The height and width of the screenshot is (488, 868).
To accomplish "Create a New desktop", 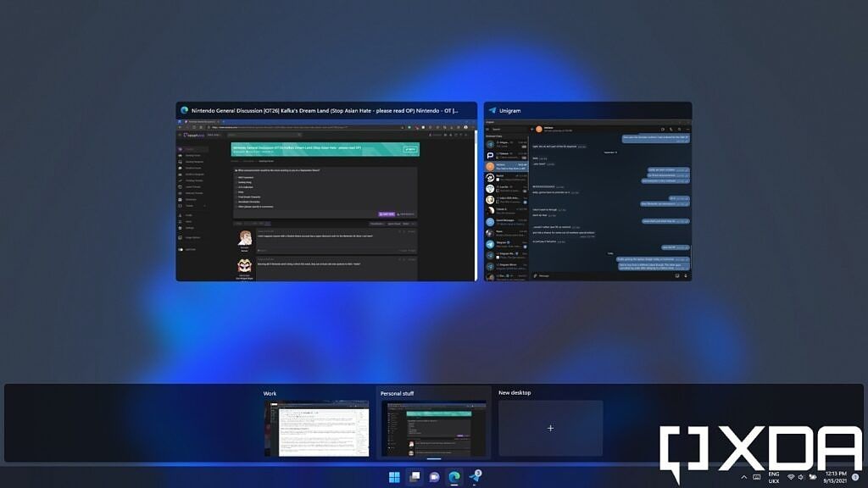I will point(549,428).
